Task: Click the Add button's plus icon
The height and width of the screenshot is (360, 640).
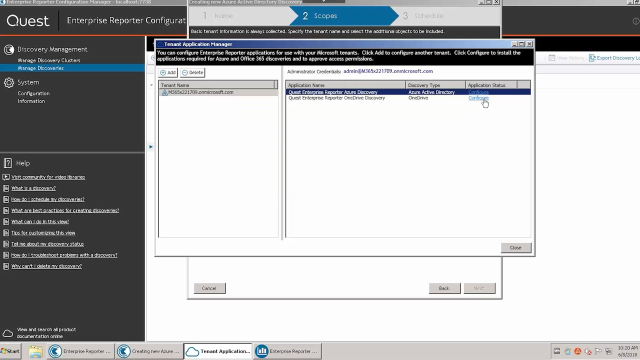Action: tap(163, 73)
